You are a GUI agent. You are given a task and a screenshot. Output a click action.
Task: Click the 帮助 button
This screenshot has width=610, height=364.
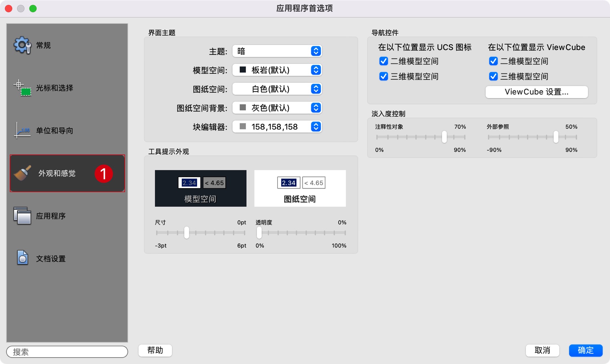click(x=155, y=350)
